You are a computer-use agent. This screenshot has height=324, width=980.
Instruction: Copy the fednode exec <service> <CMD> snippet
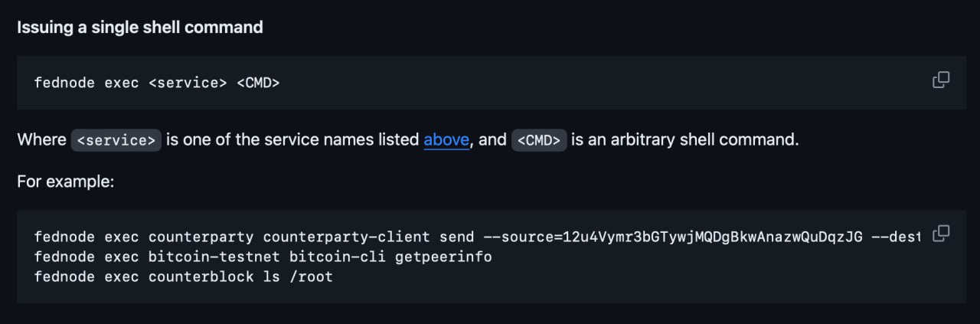pos(941,80)
